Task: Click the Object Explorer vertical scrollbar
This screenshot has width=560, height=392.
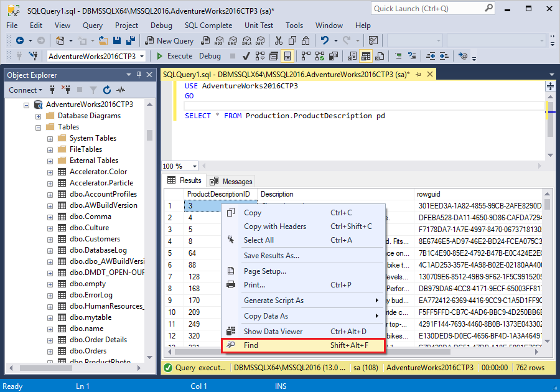Action: pyautogui.click(x=149, y=232)
